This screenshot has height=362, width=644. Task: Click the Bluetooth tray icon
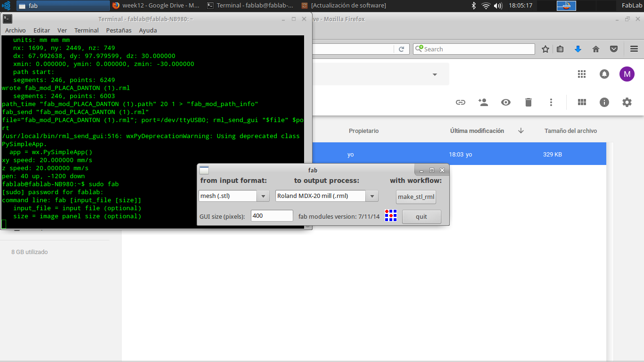[474, 6]
